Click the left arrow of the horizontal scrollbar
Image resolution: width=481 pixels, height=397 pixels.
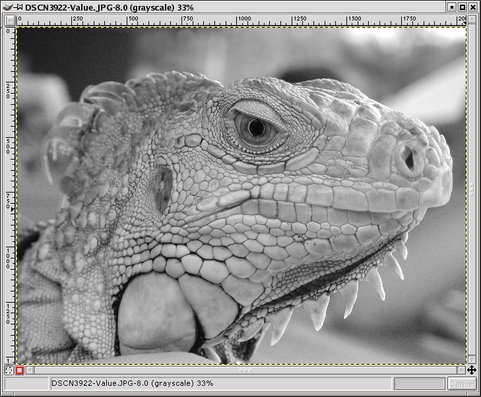tap(30, 370)
